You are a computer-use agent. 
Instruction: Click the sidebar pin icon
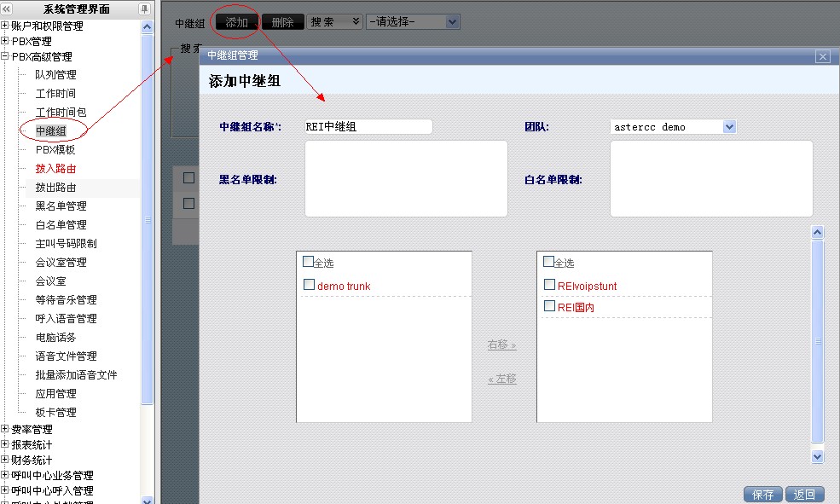pyautogui.click(x=144, y=9)
